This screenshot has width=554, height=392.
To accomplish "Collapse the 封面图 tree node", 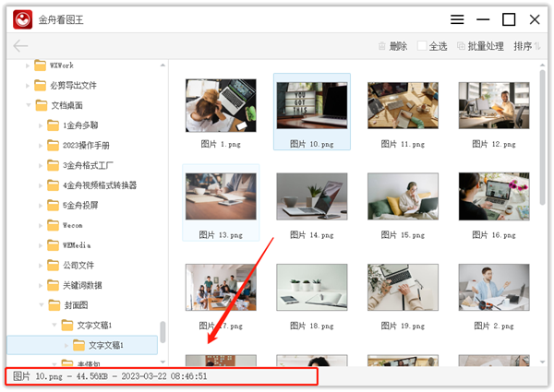I will 42,305.
